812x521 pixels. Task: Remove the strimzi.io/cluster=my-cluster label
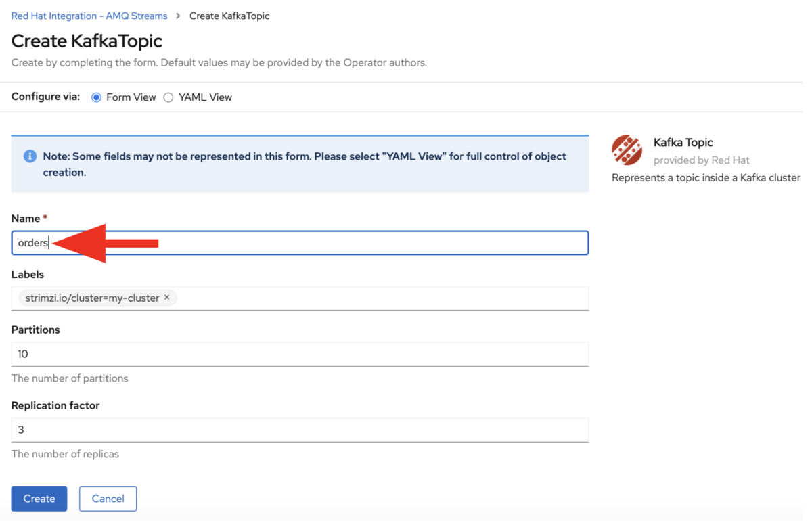(167, 298)
